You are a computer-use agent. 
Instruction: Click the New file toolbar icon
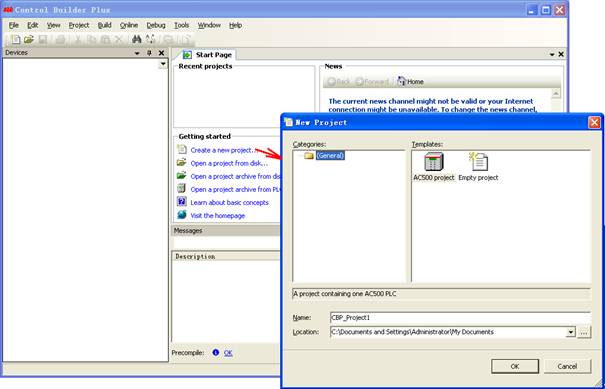15,39
